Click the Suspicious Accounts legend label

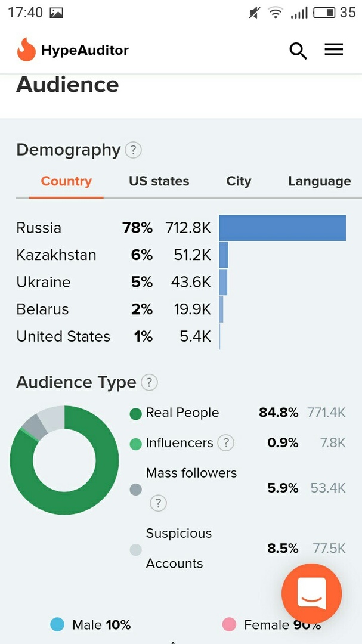178,548
